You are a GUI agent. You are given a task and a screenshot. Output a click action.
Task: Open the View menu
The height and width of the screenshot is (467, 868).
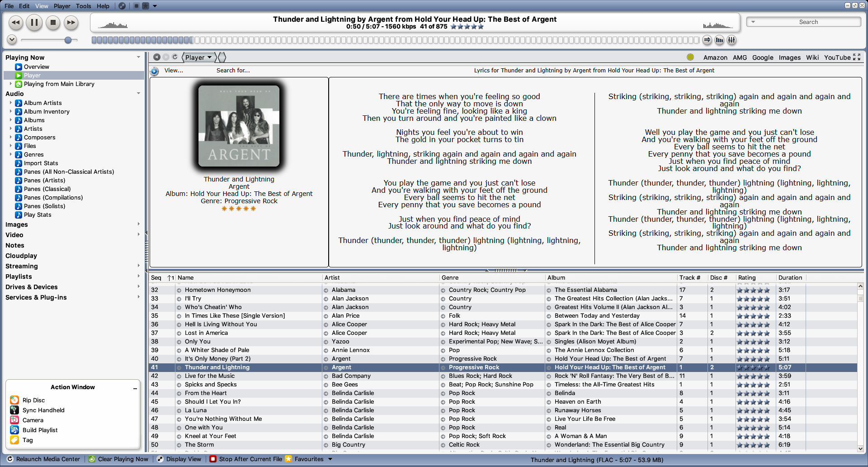[x=42, y=6]
